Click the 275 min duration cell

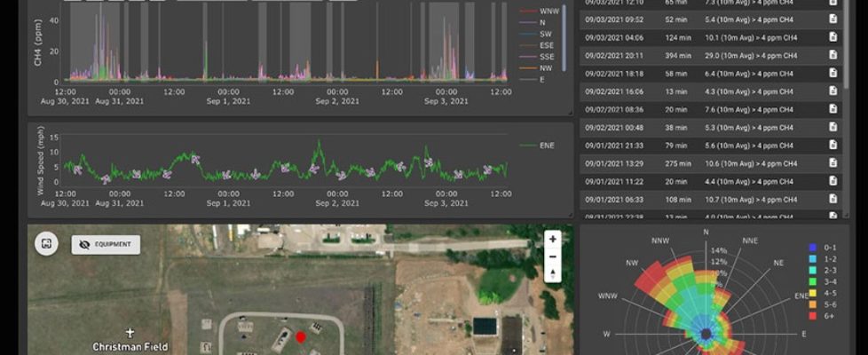(x=678, y=163)
